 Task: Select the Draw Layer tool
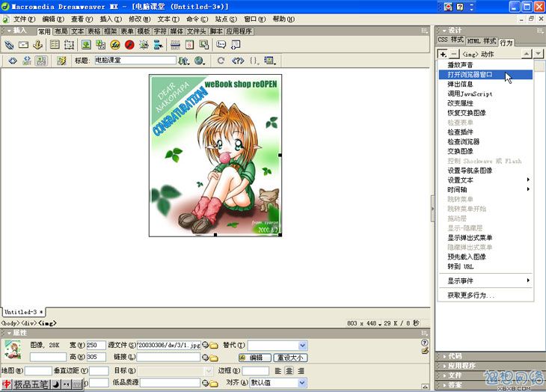click(69, 45)
